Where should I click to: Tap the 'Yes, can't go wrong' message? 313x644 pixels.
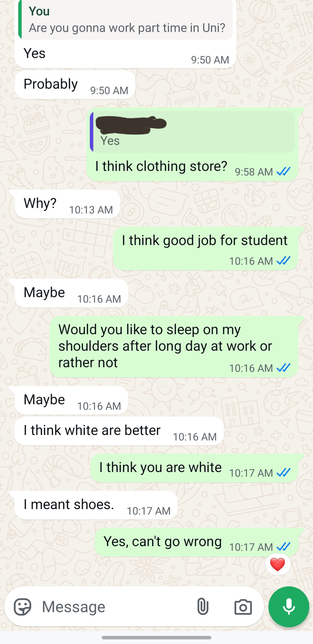click(x=196, y=542)
